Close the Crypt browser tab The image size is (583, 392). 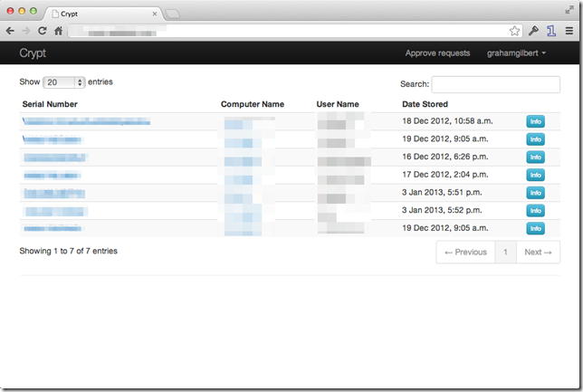155,14
